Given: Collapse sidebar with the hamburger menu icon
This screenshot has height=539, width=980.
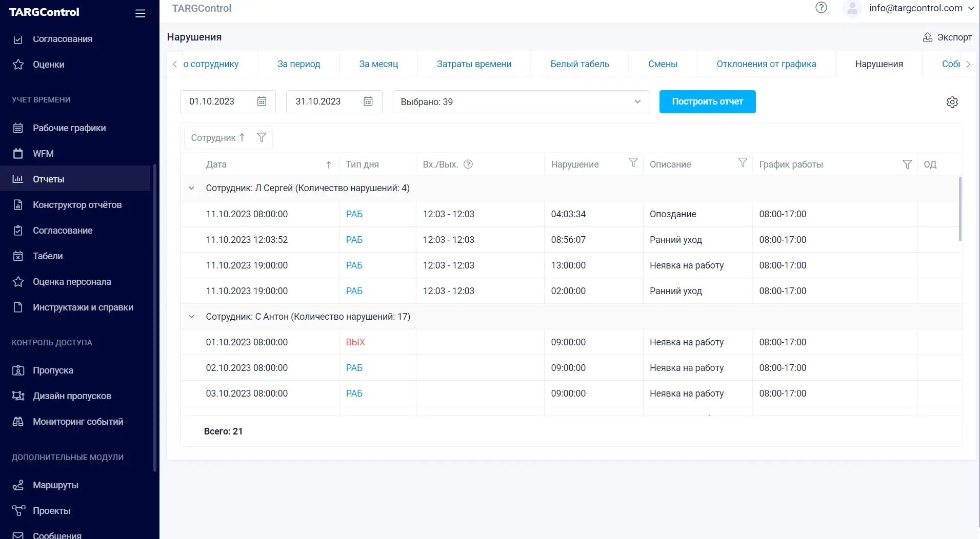Looking at the screenshot, I should (x=140, y=13).
